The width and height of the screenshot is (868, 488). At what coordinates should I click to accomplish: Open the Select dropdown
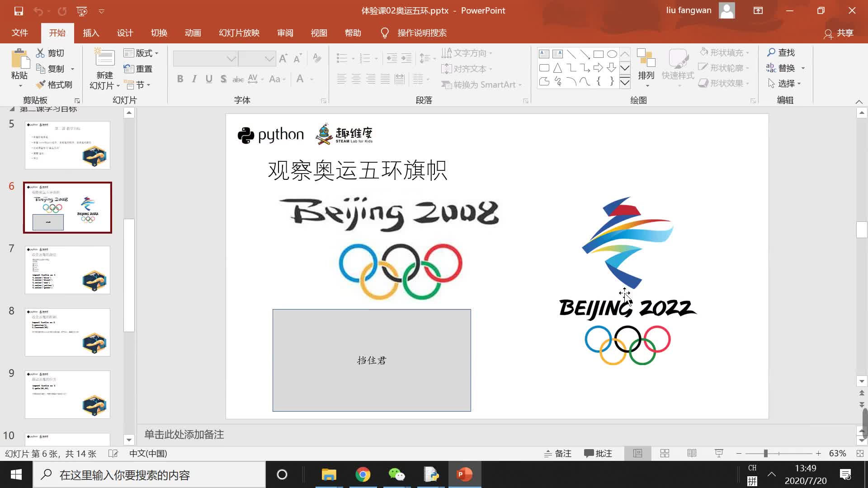tap(784, 84)
